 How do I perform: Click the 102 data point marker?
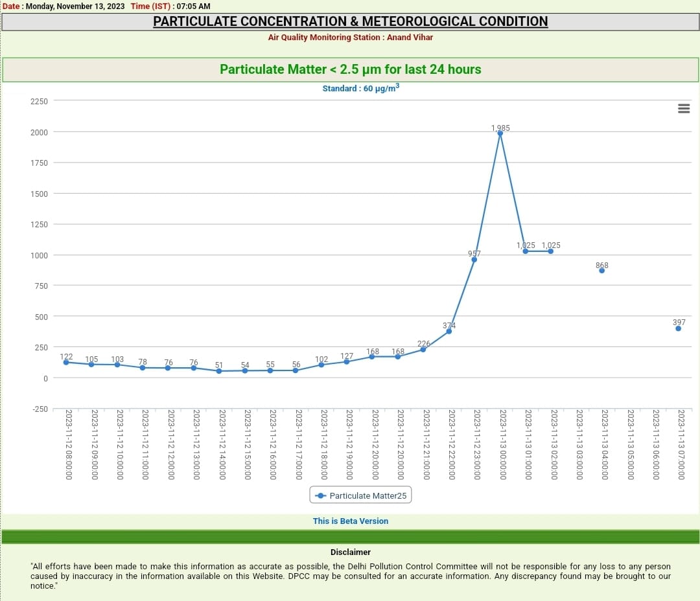tap(321, 365)
